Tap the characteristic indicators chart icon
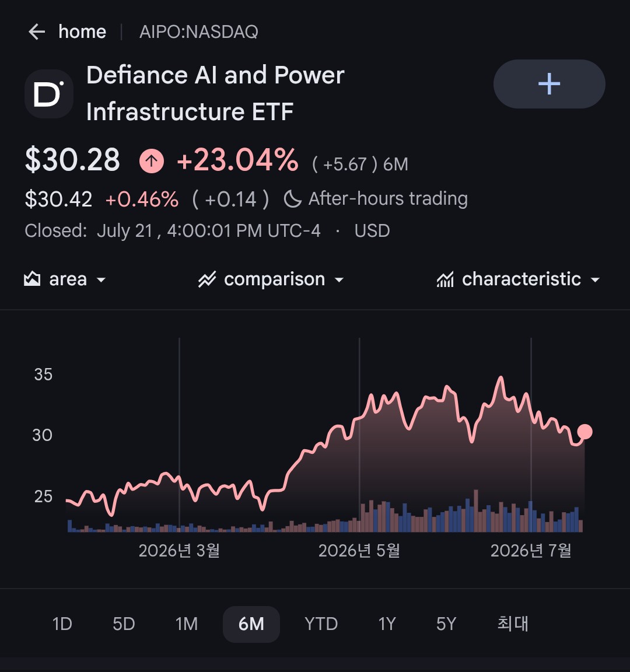630x672 pixels. [445, 279]
